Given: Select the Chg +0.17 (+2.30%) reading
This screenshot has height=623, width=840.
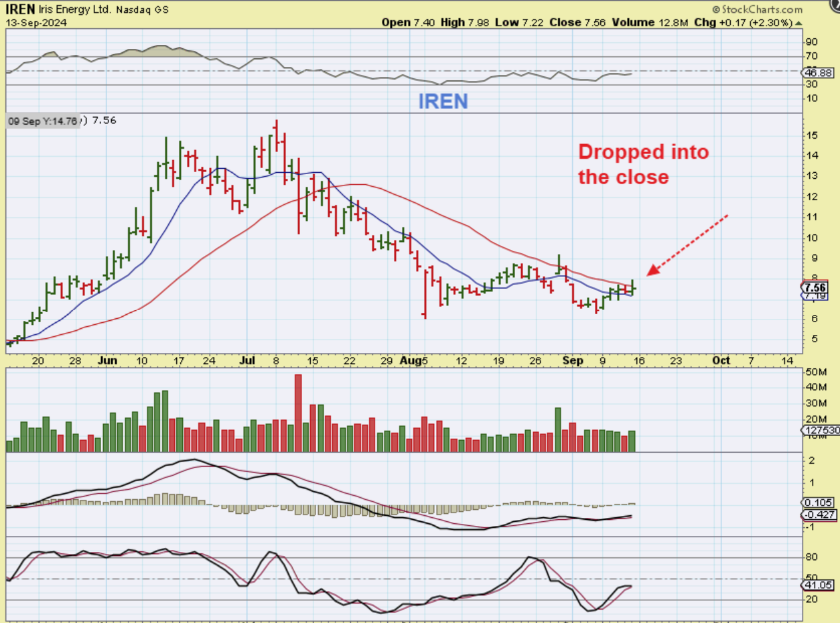Looking at the screenshot, I should pos(744,22).
